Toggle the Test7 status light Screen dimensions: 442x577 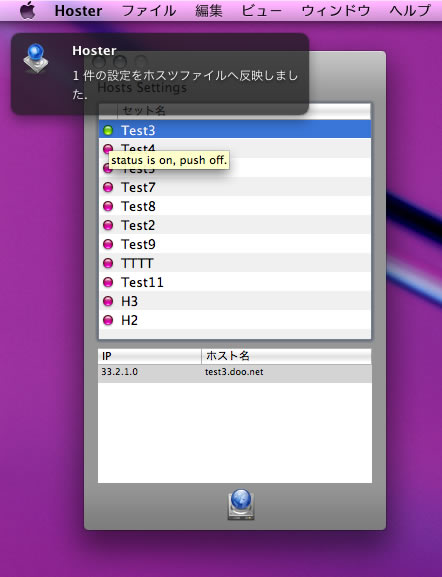[x=108, y=187]
